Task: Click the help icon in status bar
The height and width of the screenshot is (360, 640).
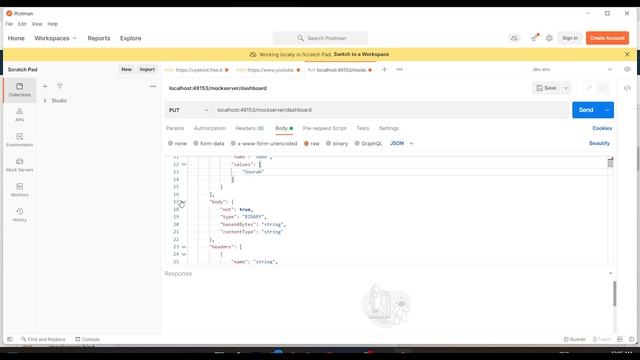Action: tap(631, 339)
